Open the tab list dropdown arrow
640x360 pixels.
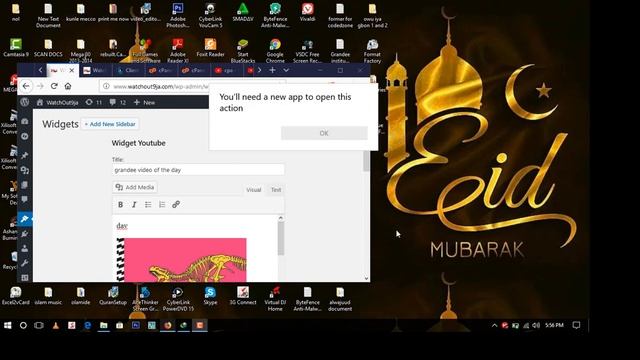click(286, 70)
